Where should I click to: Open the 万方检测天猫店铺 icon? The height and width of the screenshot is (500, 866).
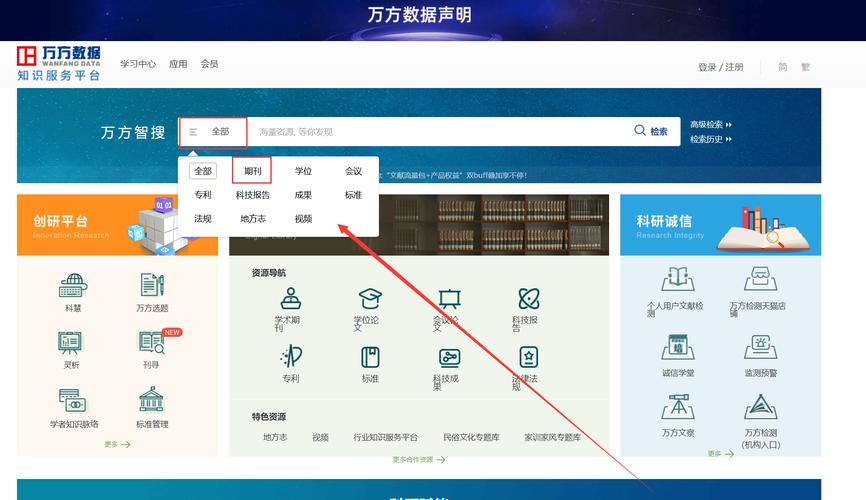click(x=761, y=278)
